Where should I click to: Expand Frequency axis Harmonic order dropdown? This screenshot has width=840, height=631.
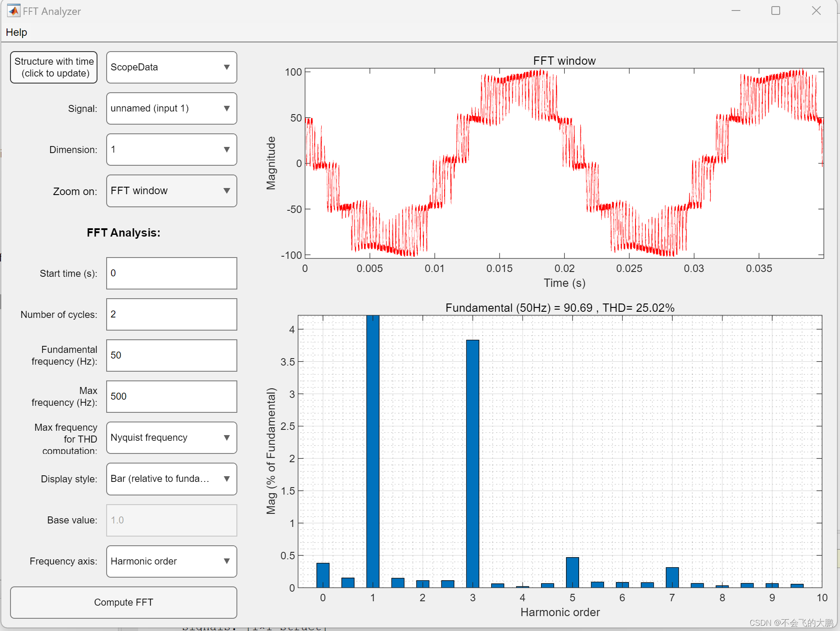(171, 561)
